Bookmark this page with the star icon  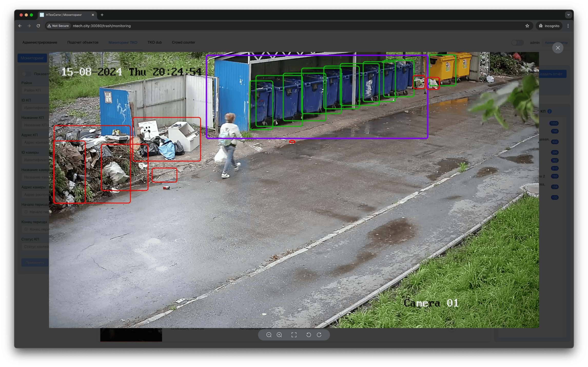527,26
